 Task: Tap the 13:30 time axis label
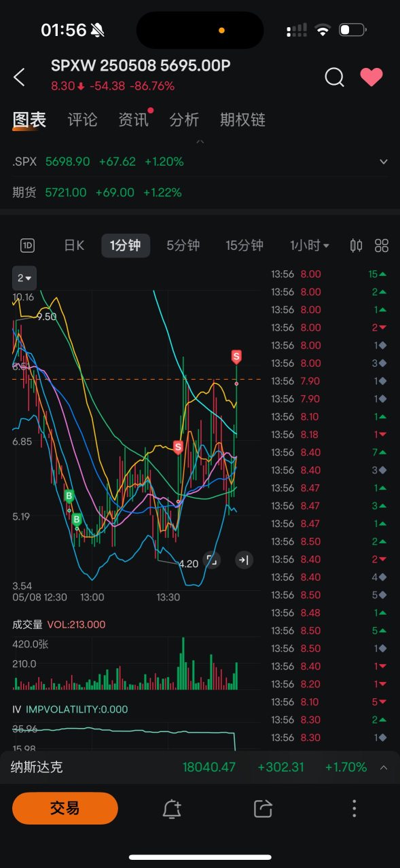pos(168,597)
